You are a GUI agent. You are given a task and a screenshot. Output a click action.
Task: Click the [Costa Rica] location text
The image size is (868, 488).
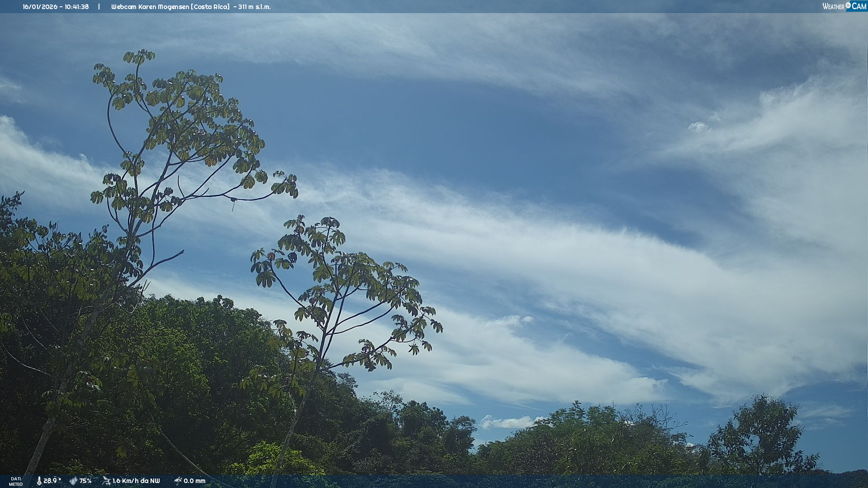(211, 7)
